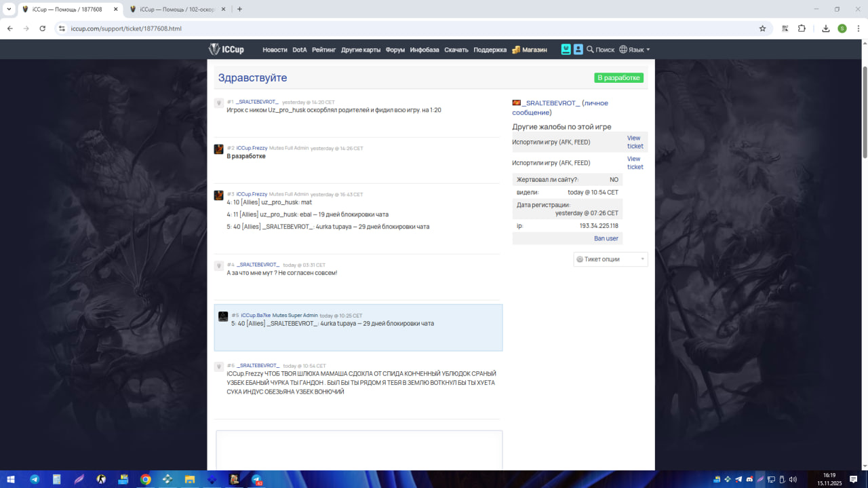Open the Скачать menu item

point(456,50)
